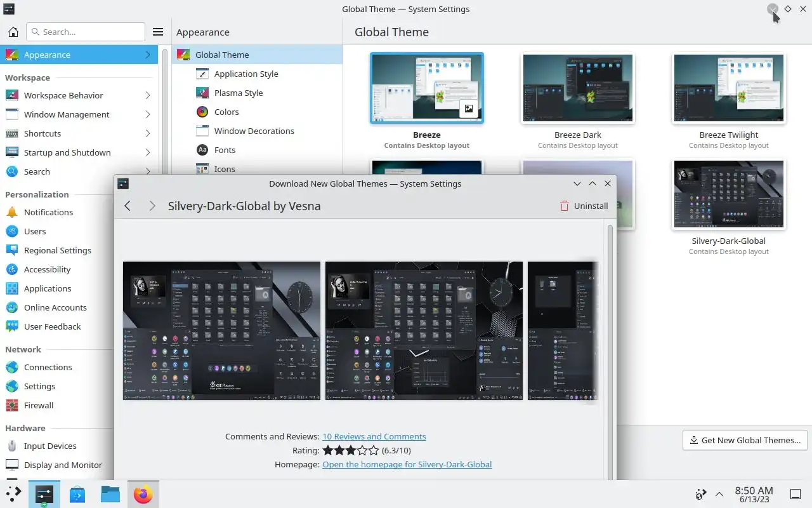Select the Colors wheel icon
The width and height of the screenshot is (812, 508).
pos(202,112)
